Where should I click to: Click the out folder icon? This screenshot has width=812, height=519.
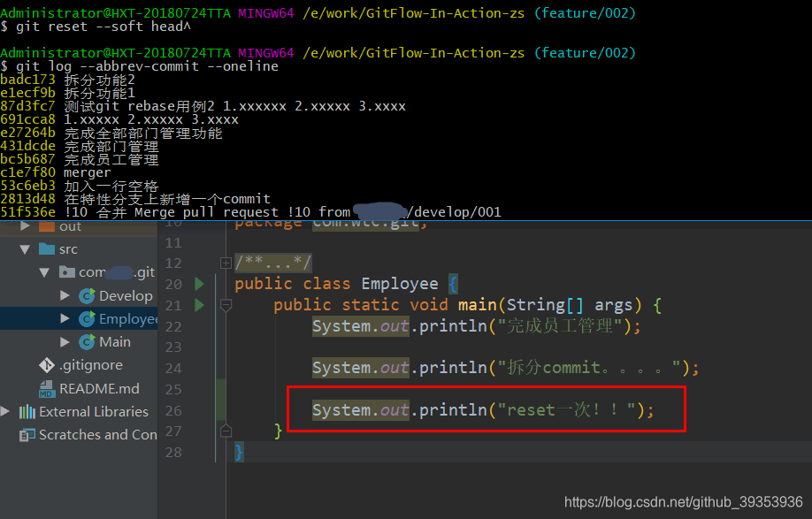(47, 226)
